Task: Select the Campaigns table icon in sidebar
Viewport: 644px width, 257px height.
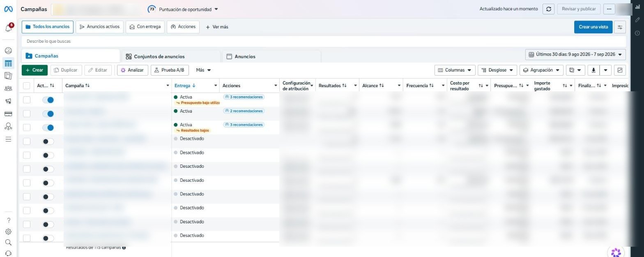Action: (x=8, y=63)
